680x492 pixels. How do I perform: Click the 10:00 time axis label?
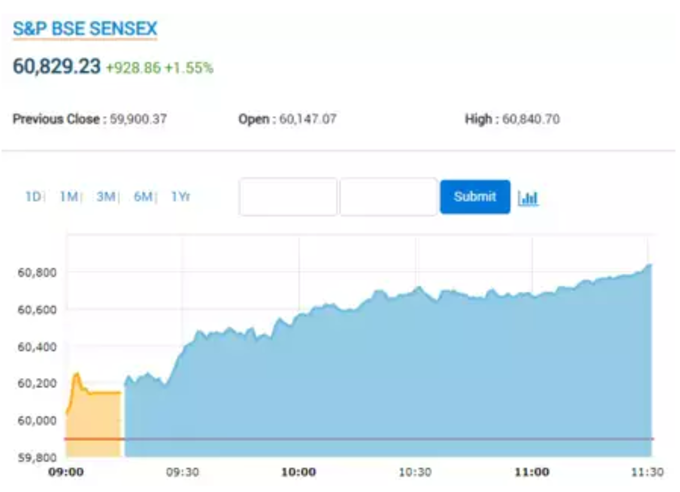pyautogui.click(x=298, y=472)
